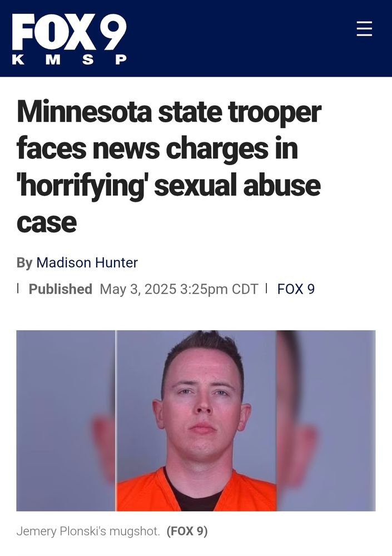This screenshot has height=556, width=392.
Task: Open the Madison Hunter author link
Action: (87, 263)
